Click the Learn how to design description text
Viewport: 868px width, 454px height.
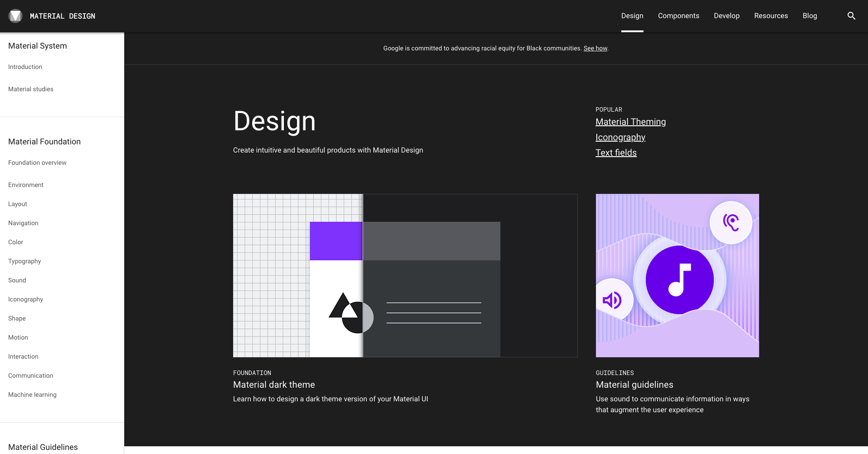(331, 399)
